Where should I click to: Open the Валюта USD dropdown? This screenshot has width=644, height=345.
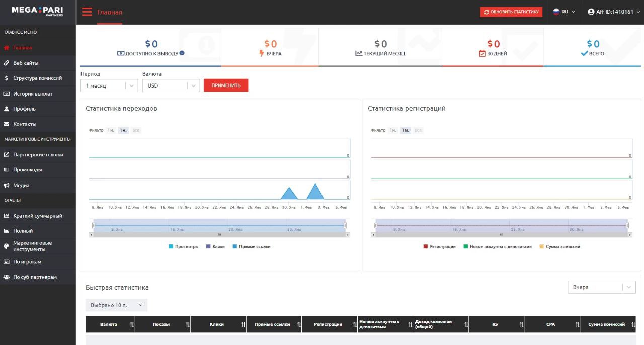[171, 85]
